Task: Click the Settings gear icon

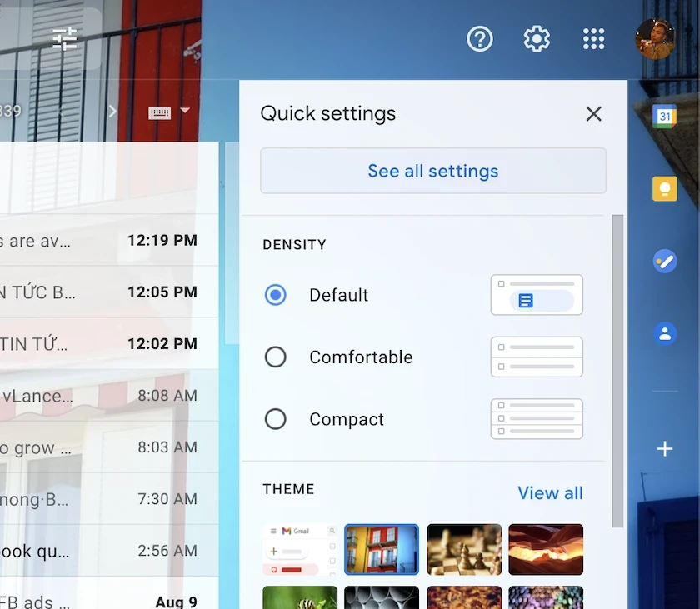Action: [x=537, y=38]
